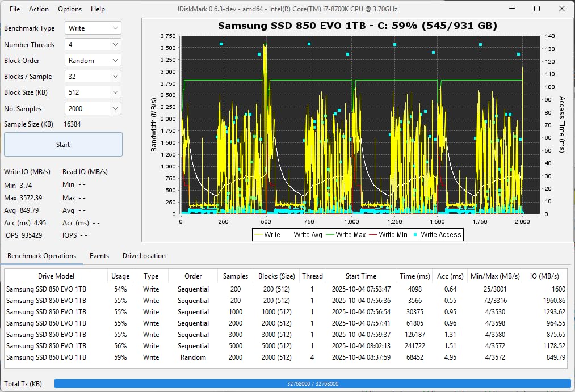This screenshot has width=575, height=392.
Task: Open the Blocks / Sample dropdown
Action: [93, 75]
